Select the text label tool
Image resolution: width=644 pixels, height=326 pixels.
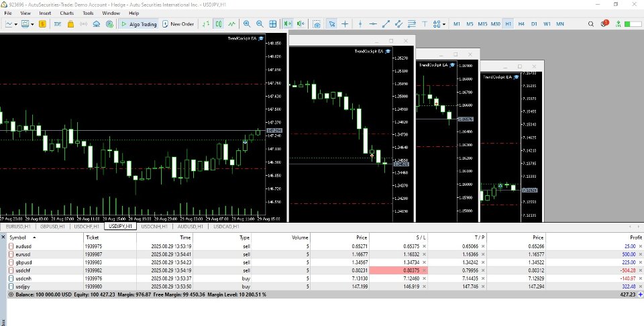pos(425,24)
